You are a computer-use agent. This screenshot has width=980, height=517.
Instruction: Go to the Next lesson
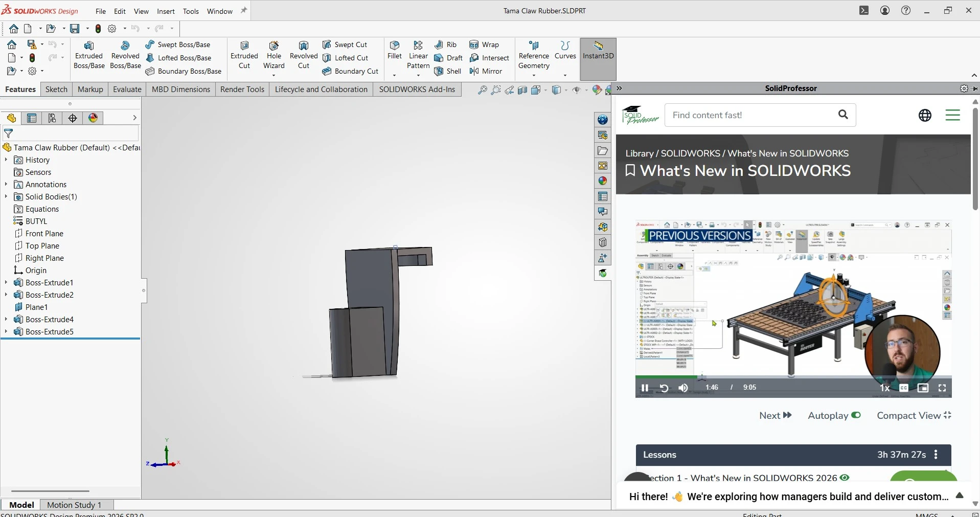coord(775,416)
